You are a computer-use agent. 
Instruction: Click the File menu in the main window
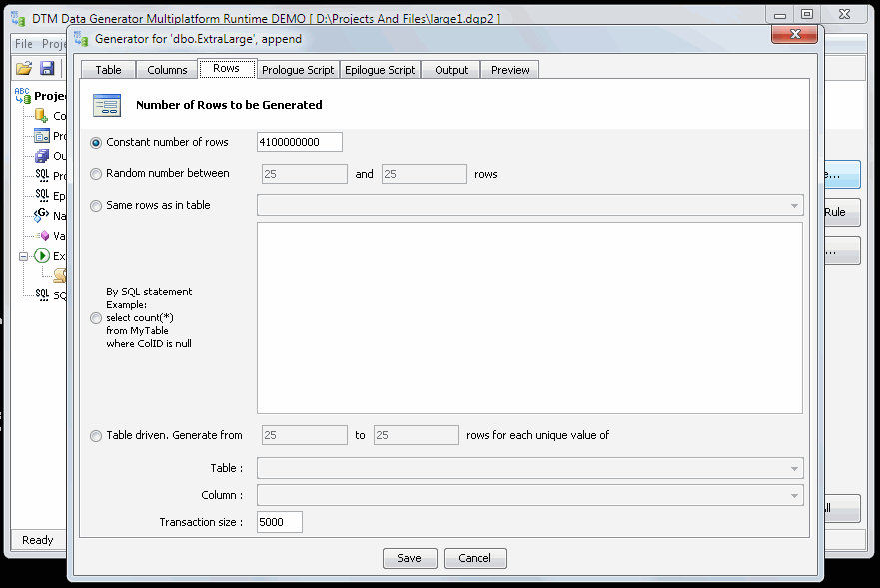click(x=22, y=43)
